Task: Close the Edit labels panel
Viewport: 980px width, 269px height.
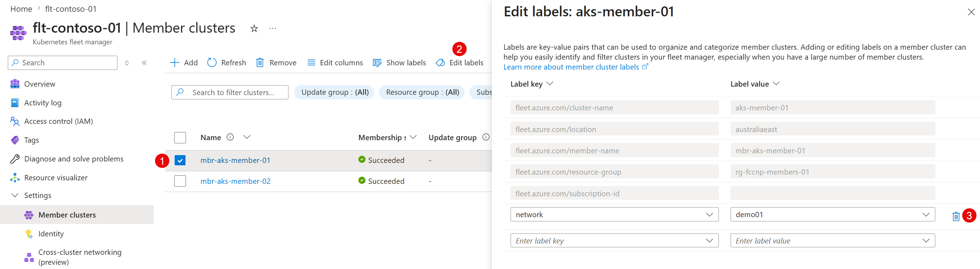Action: pos(971,12)
